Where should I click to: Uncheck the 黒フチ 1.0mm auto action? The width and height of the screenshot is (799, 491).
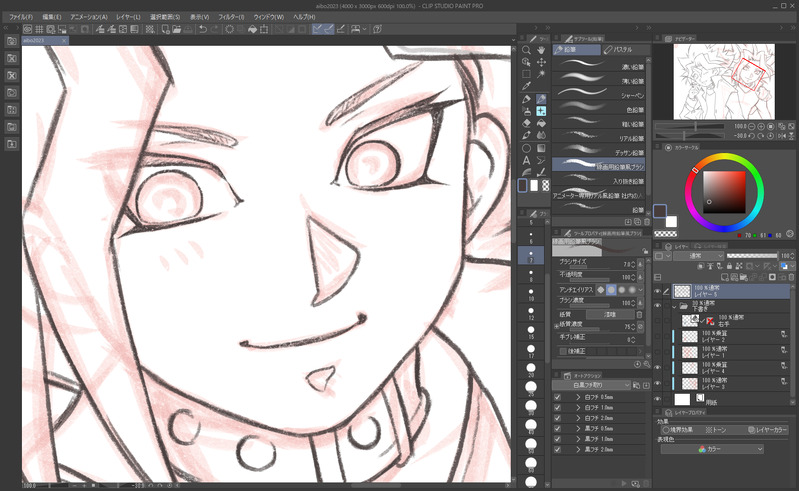pos(557,439)
